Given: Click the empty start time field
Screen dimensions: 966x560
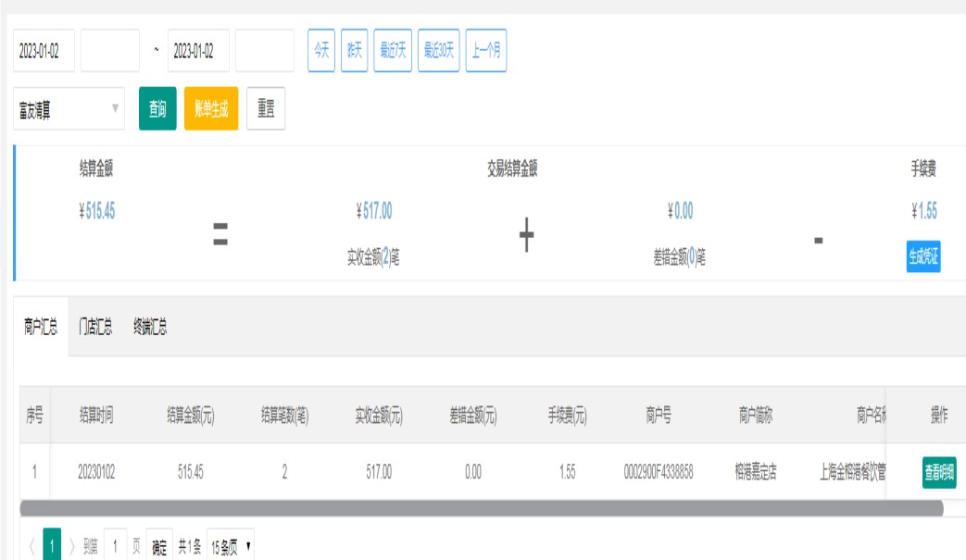Looking at the screenshot, I should pyautogui.click(x=110, y=51).
